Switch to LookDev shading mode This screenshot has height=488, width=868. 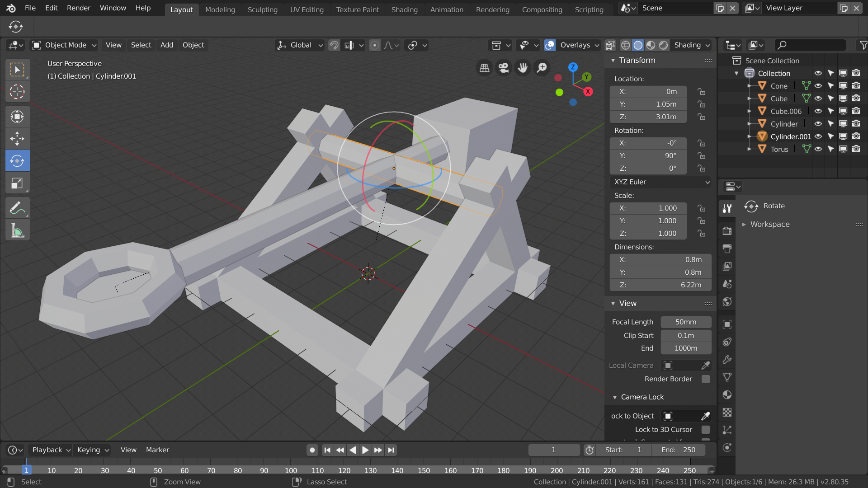(x=651, y=45)
